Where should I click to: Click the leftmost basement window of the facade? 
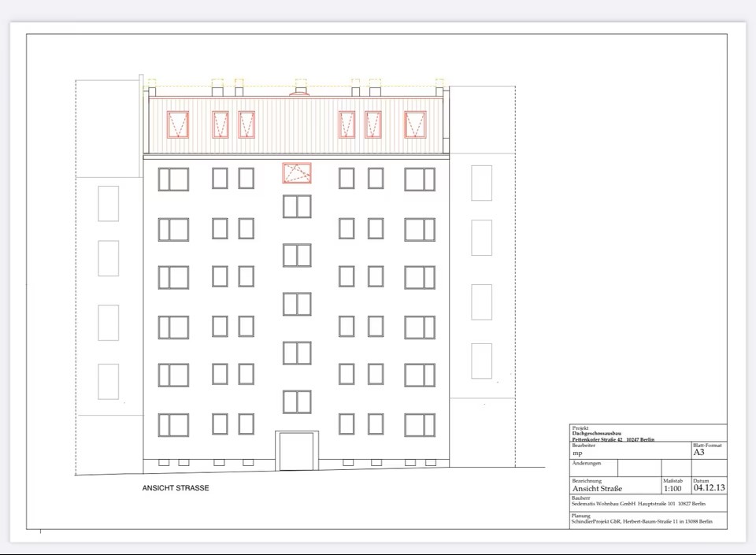pyautogui.click(x=164, y=462)
